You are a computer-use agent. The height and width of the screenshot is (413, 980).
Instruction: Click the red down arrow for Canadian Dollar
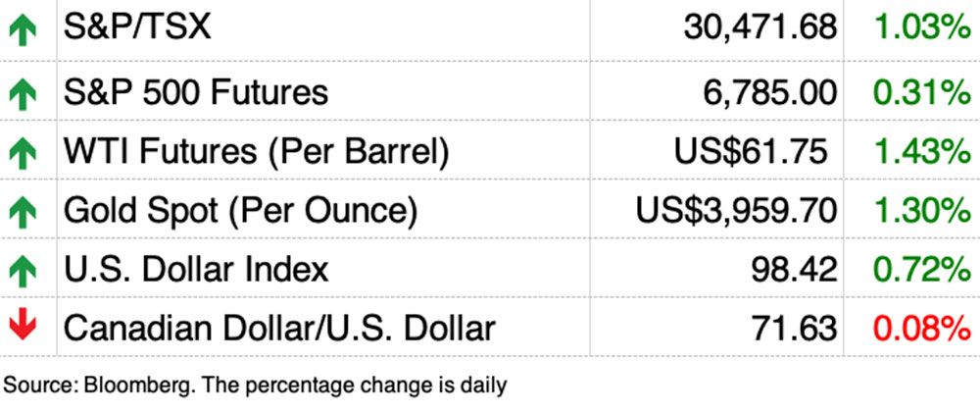pos(22,327)
